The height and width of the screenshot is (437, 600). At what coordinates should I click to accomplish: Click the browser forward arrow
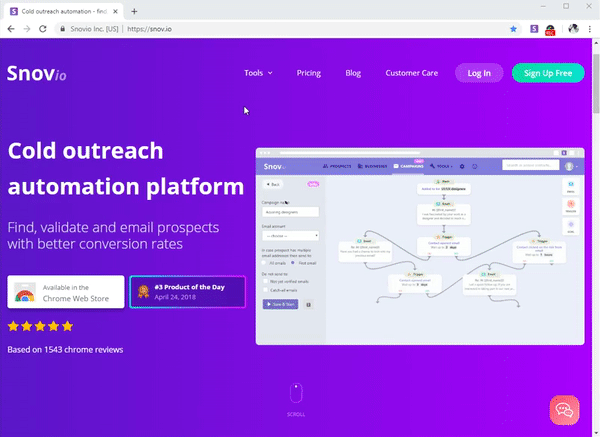27,29
